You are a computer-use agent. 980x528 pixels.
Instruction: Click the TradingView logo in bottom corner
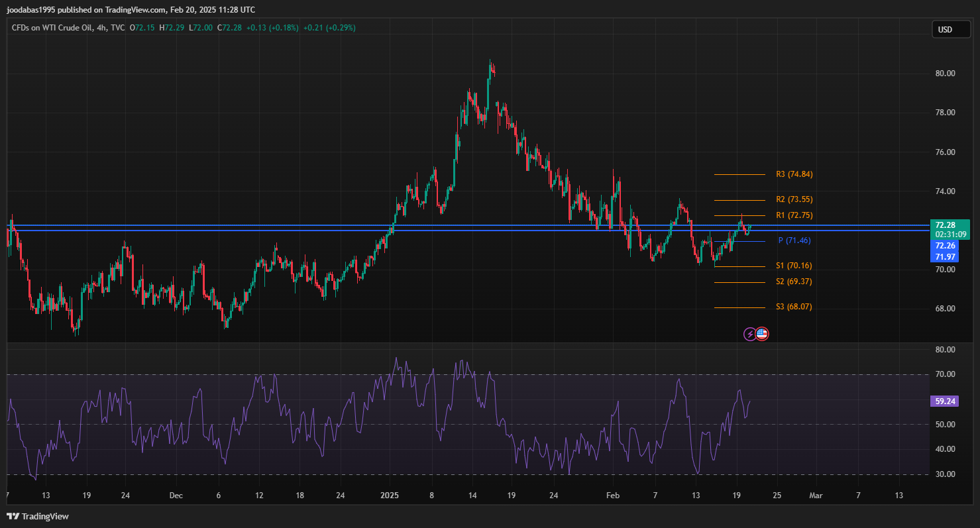[38, 516]
